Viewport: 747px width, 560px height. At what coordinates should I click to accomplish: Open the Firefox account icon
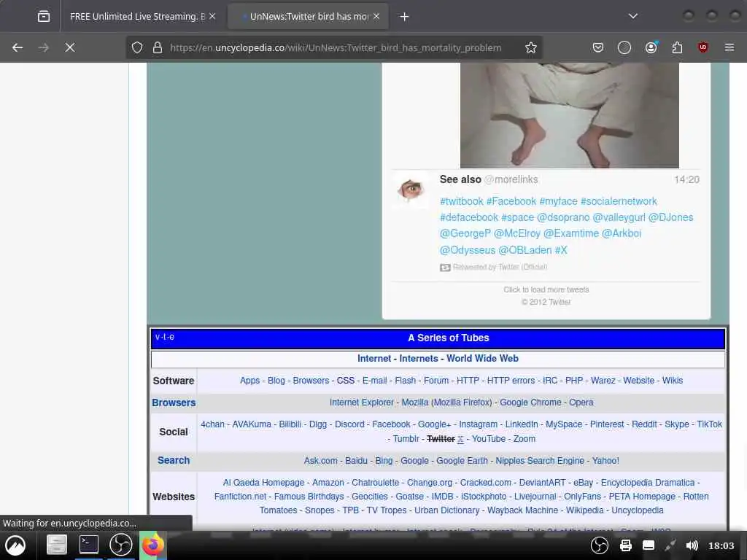pos(651,47)
